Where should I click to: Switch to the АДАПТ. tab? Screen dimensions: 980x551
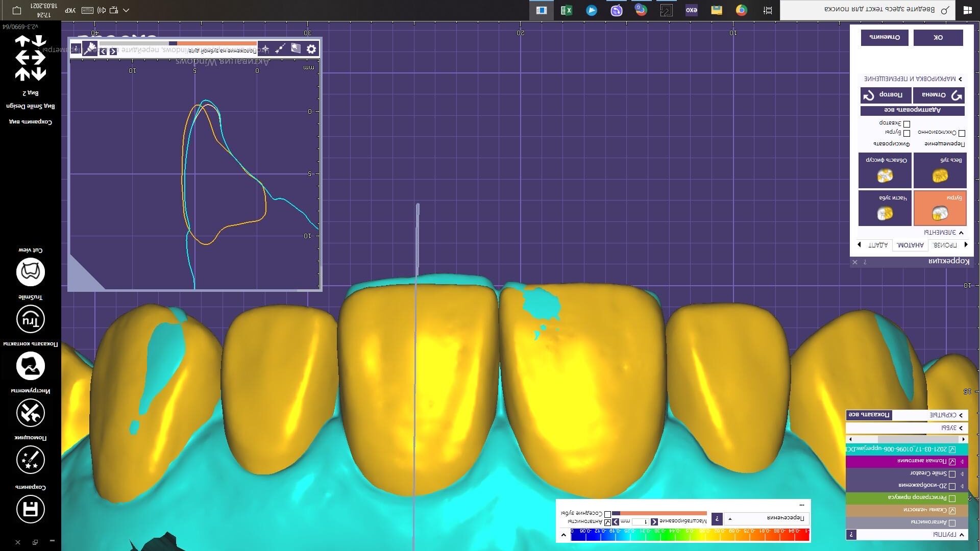click(878, 245)
